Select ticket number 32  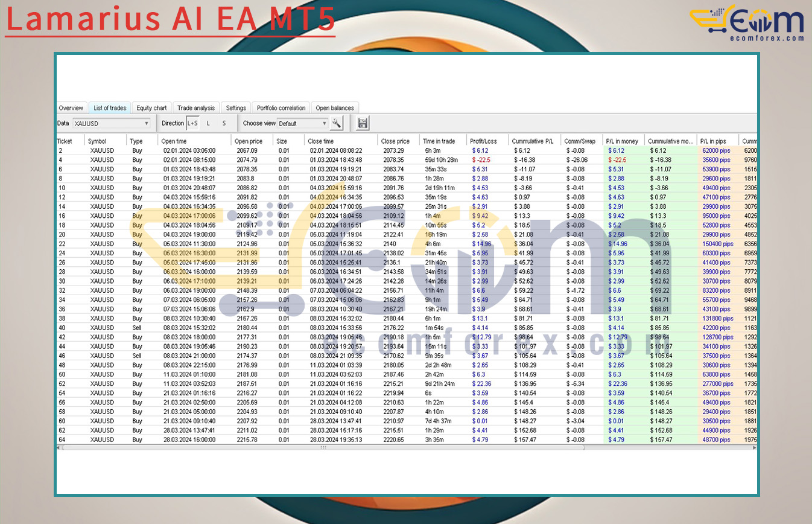pos(62,290)
